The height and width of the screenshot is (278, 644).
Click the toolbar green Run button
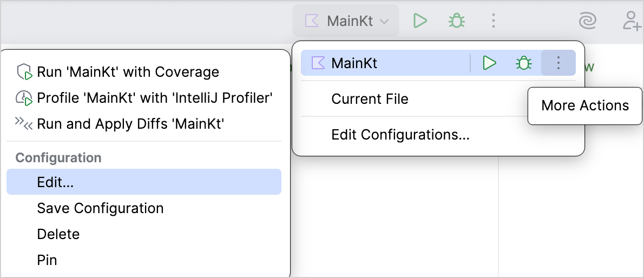(420, 21)
